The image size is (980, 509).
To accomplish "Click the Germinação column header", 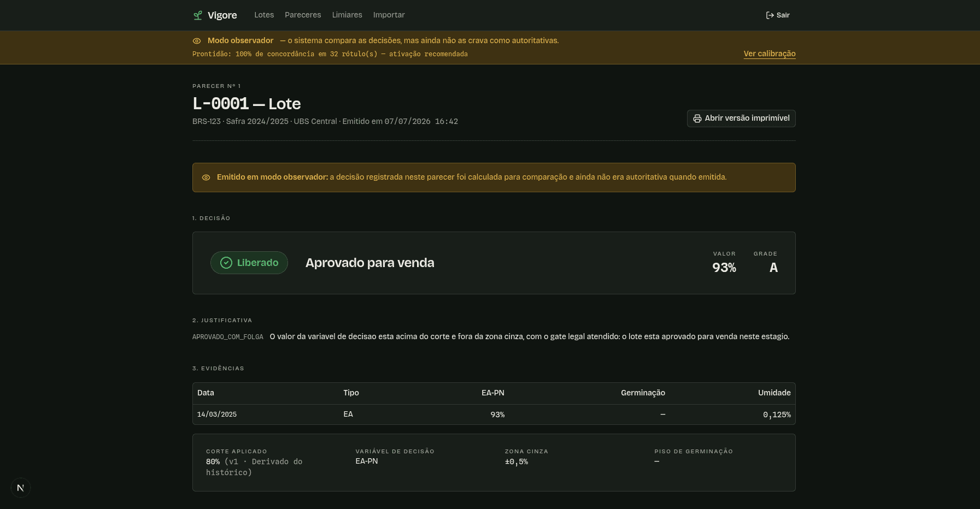I will coord(643,393).
